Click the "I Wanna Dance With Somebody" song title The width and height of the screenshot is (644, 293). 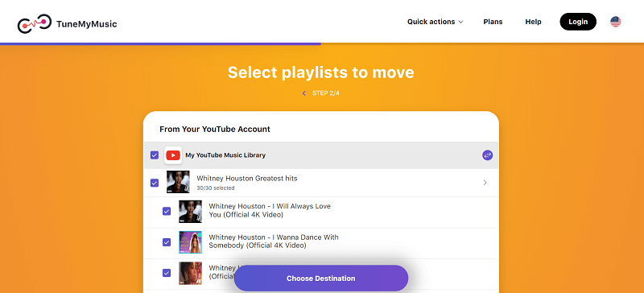coord(274,241)
